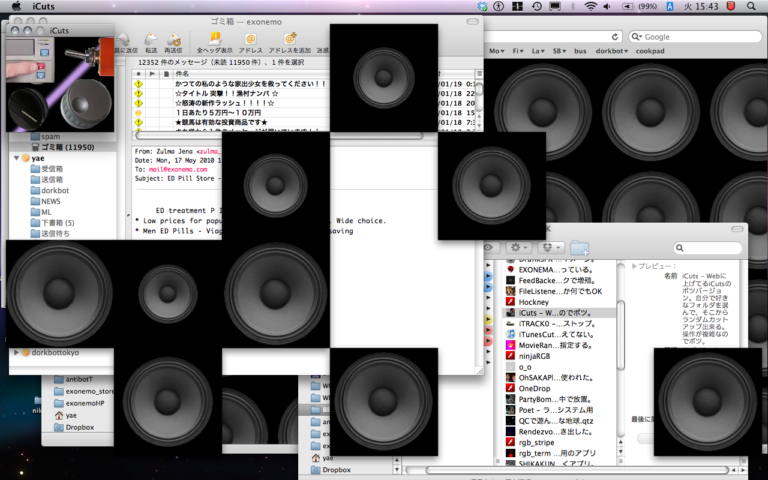
Task: Click the Time Machine menu bar icon
Action: pyautogui.click(x=537, y=6)
